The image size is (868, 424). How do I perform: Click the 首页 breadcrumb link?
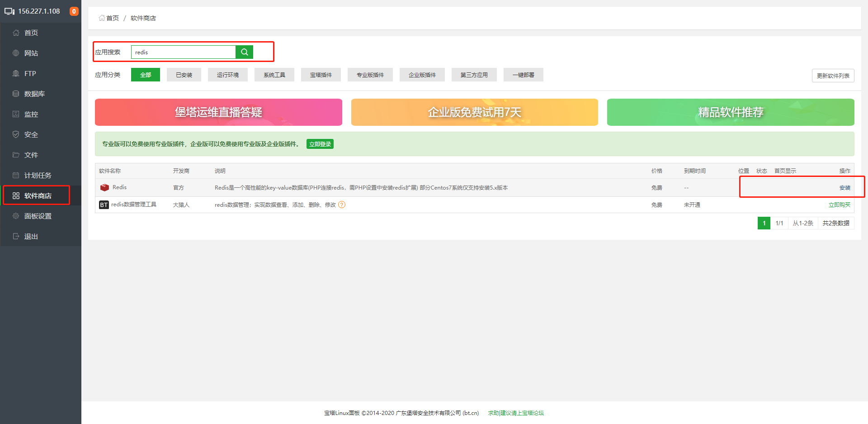[113, 18]
